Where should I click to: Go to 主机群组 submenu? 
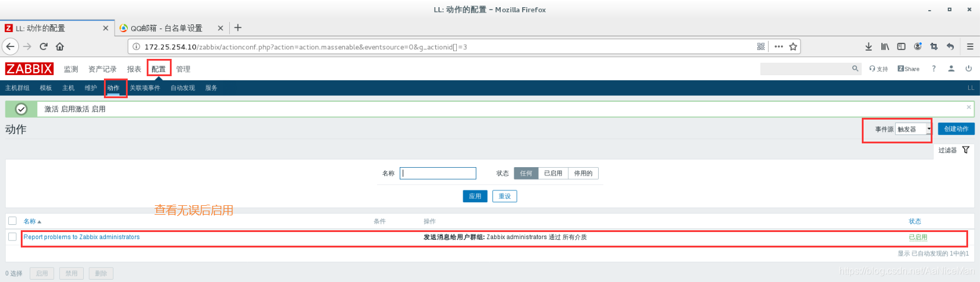[x=17, y=88]
